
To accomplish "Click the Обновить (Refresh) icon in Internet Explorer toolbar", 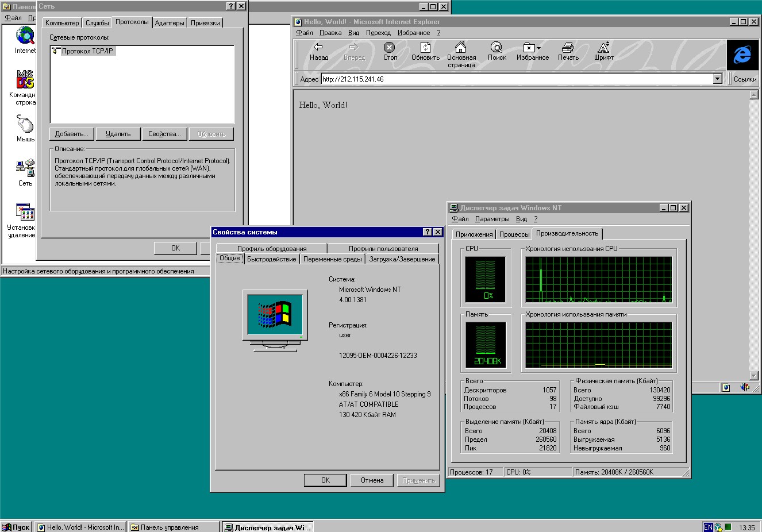I will (x=425, y=51).
